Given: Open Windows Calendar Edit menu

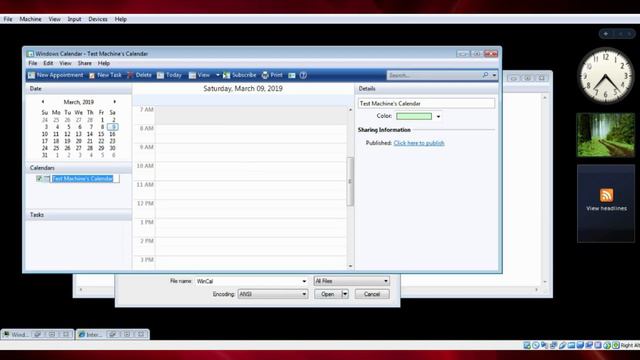Looking at the screenshot, I should 48,63.
